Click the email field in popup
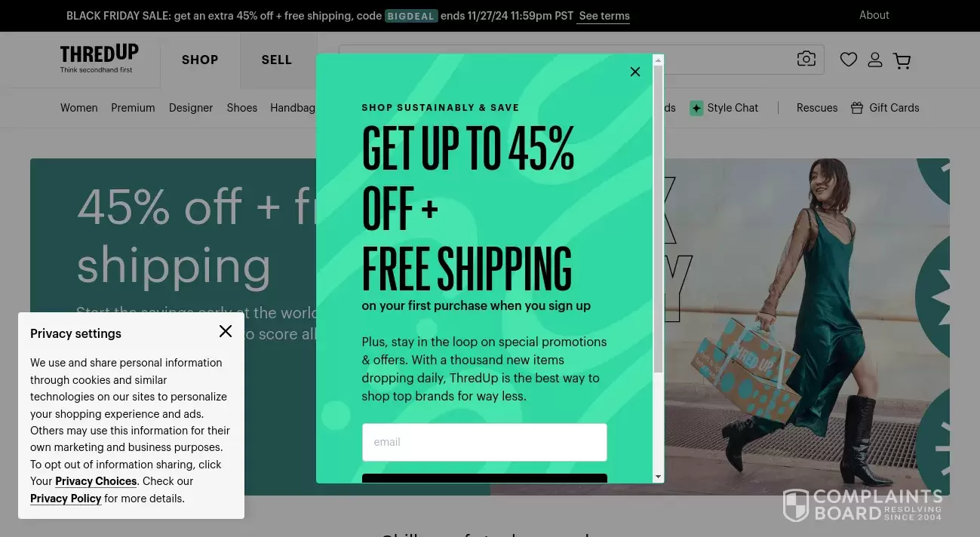The width and height of the screenshot is (980, 537). tap(484, 442)
